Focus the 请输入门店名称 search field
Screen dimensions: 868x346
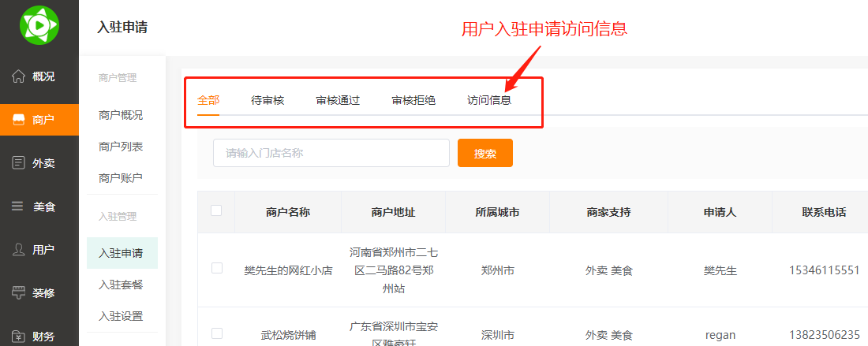(x=331, y=153)
